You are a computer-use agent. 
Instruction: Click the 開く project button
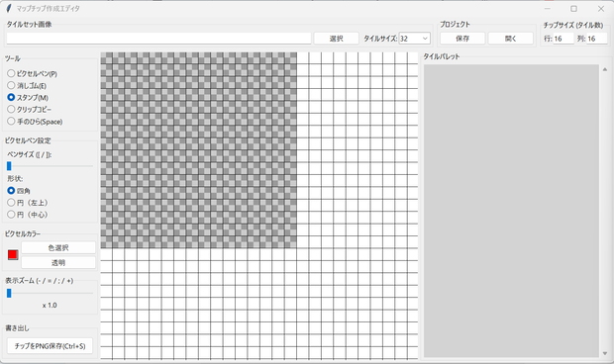(511, 39)
